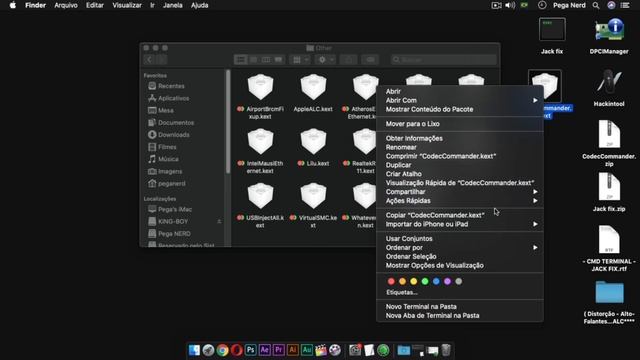Viewport: 640px width, 360px height.
Task: Open Google Chrome from the Dock
Action: coord(222,350)
